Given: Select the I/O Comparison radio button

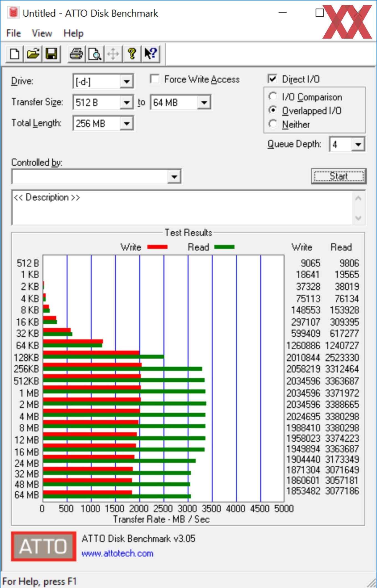Looking at the screenshot, I should point(273,96).
